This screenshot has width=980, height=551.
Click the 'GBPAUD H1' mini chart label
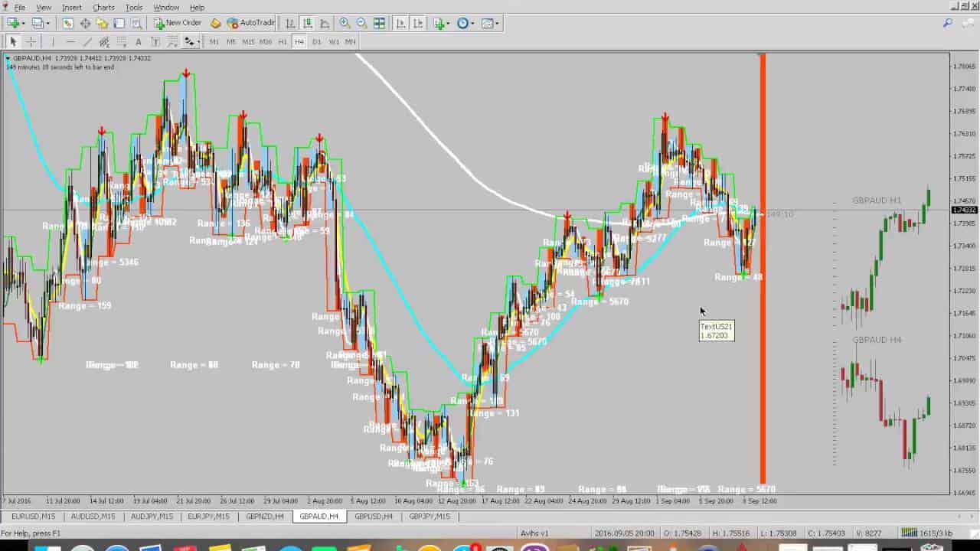[x=877, y=201]
